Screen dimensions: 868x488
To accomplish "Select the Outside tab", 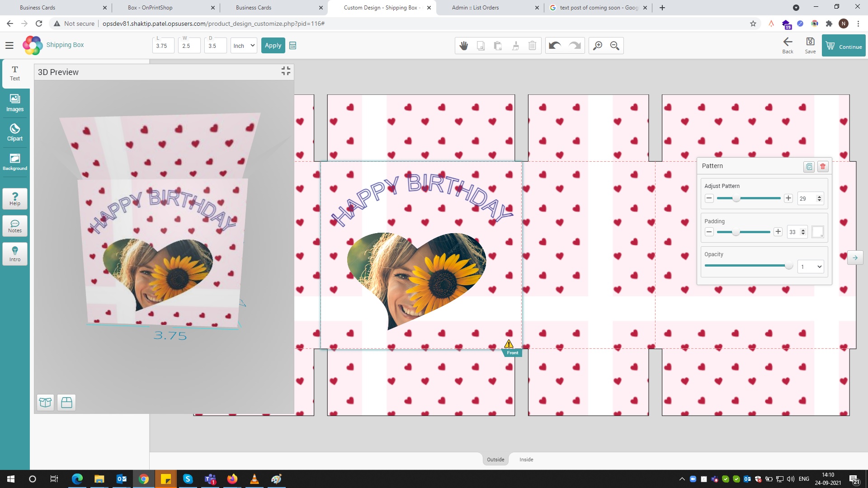I will 495,460.
